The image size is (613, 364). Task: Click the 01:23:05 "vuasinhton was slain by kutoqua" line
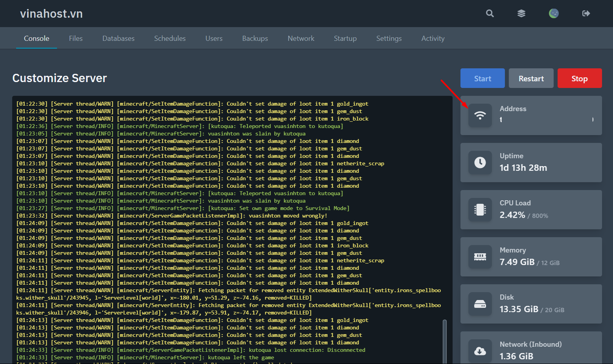click(161, 134)
